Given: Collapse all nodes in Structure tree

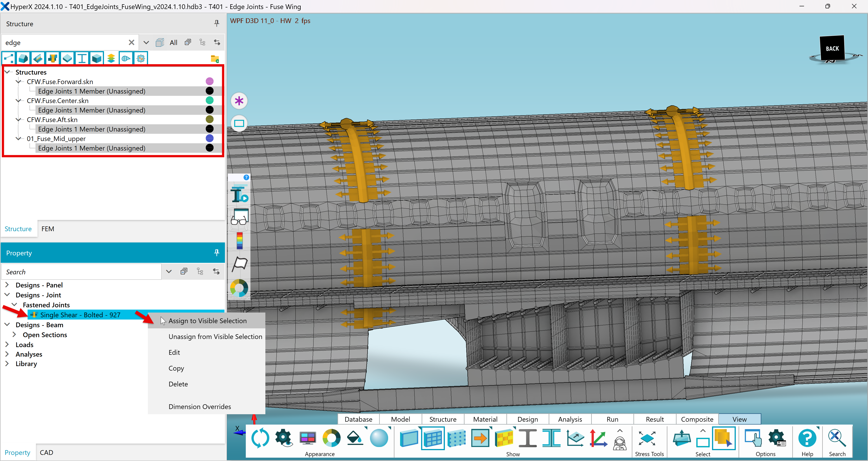Looking at the screenshot, I should coord(188,42).
